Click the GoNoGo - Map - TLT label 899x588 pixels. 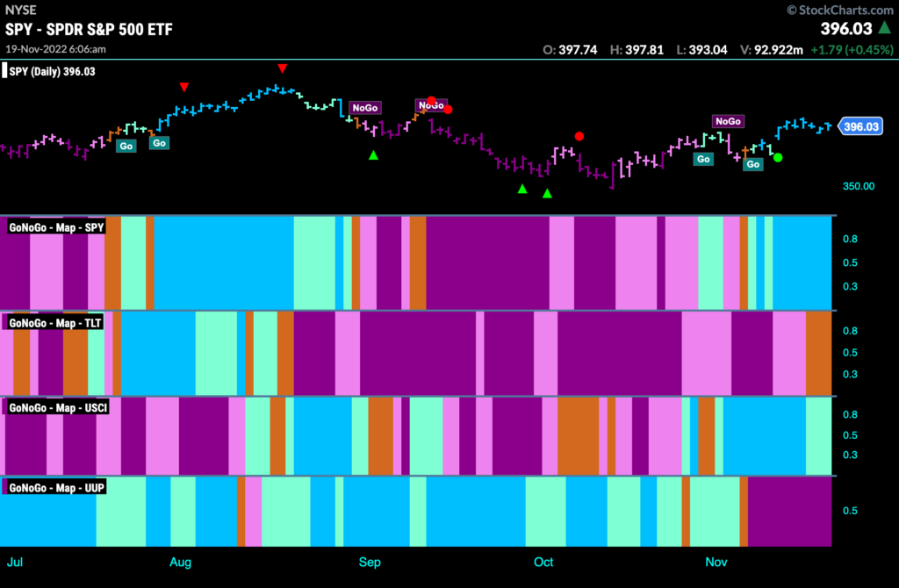click(55, 323)
